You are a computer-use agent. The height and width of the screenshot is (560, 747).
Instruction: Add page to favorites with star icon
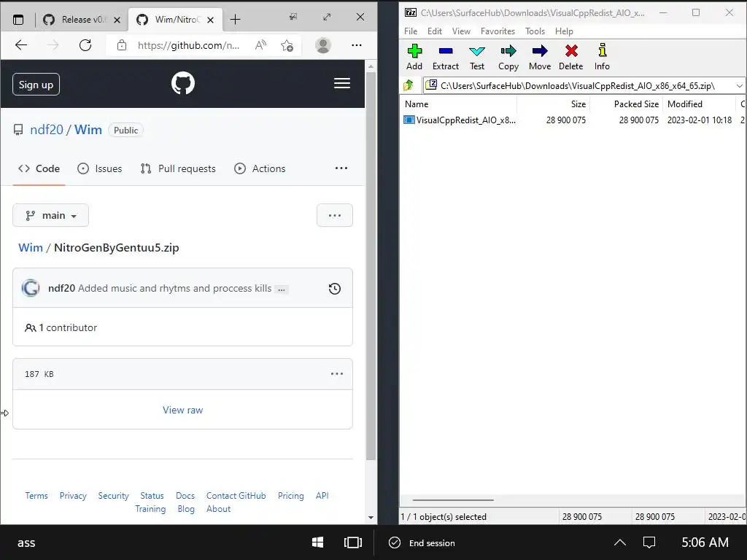tap(287, 45)
